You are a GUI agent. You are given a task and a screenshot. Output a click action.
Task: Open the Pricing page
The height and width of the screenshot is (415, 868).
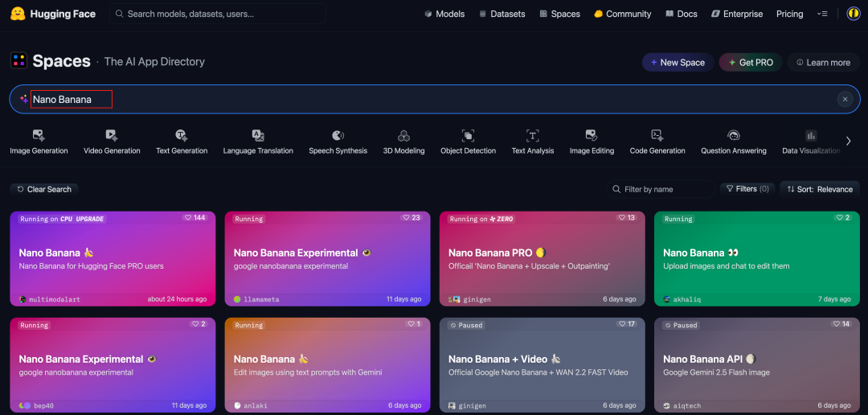pos(789,14)
